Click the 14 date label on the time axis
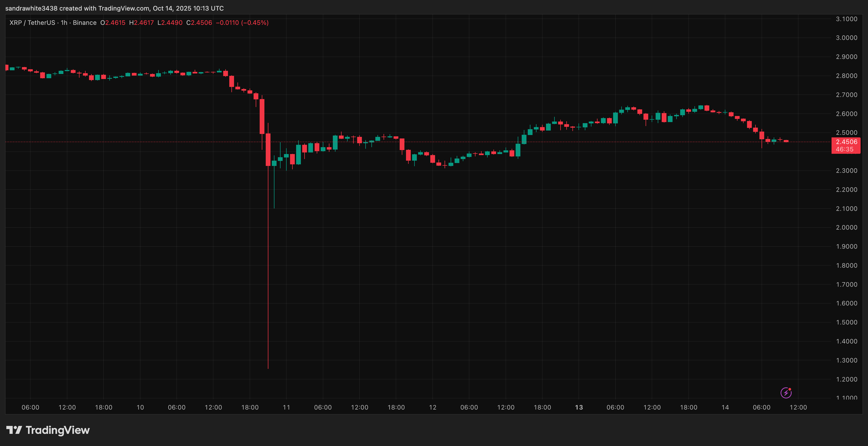The height and width of the screenshot is (446, 868). (x=725, y=407)
